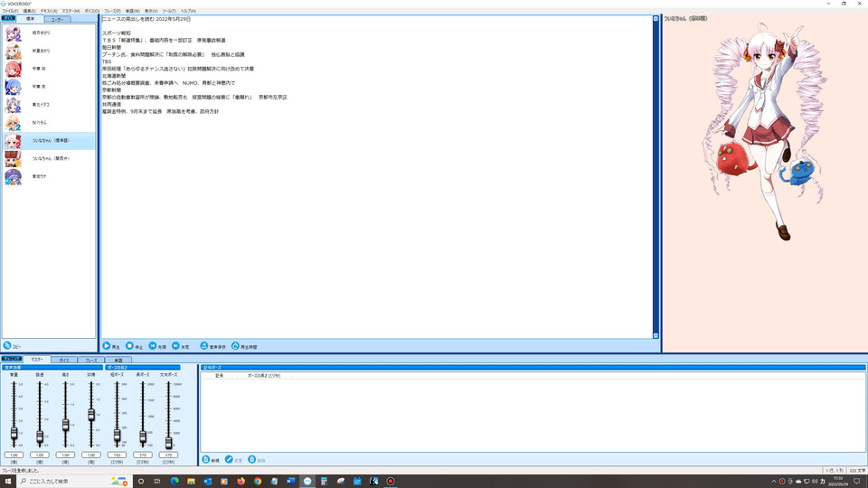Switch to the 単語 tuning tab

(118, 361)
